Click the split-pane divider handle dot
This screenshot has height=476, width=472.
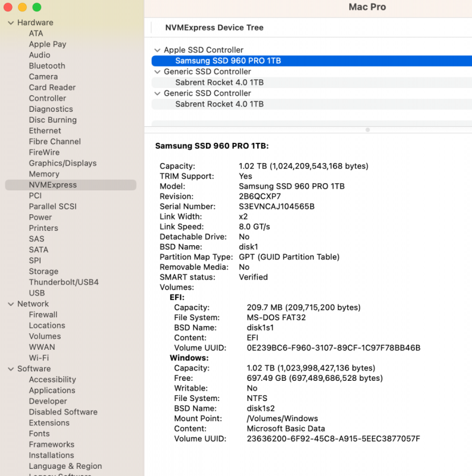[x=367, y=130]
